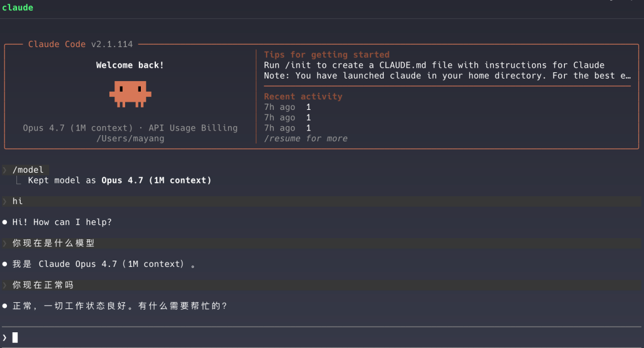
Task: Click the first 7h ago recent activity entry
Action: click(287, 107)
